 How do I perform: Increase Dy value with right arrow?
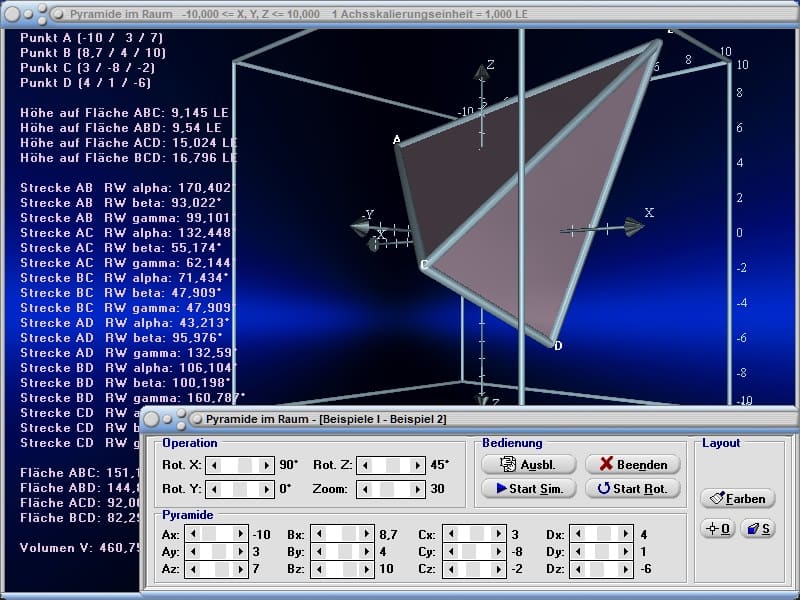[626, 552]
